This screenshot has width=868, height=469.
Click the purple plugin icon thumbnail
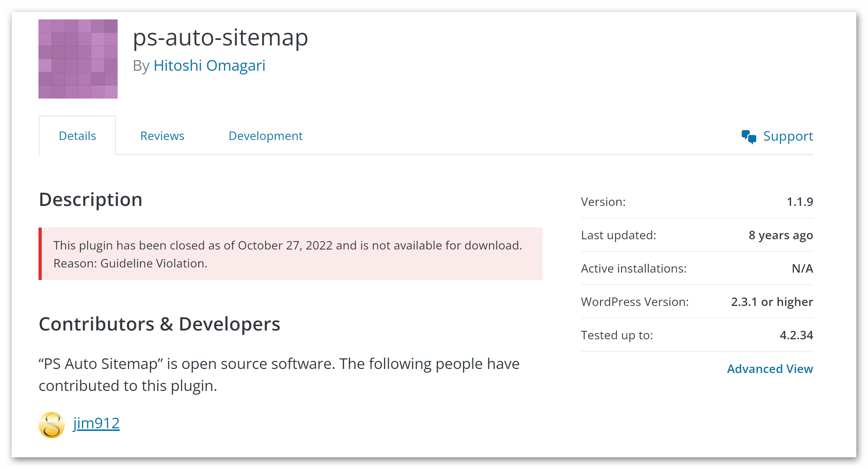click(78, 59)
